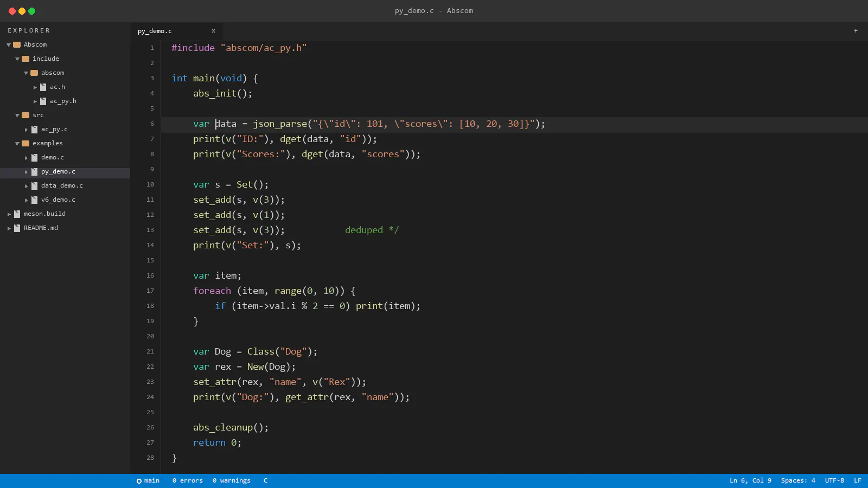The height and width of the screenshot is (488, 868).
Task: Click the abscom subfolder icon
Action: (x=34, y=73)
